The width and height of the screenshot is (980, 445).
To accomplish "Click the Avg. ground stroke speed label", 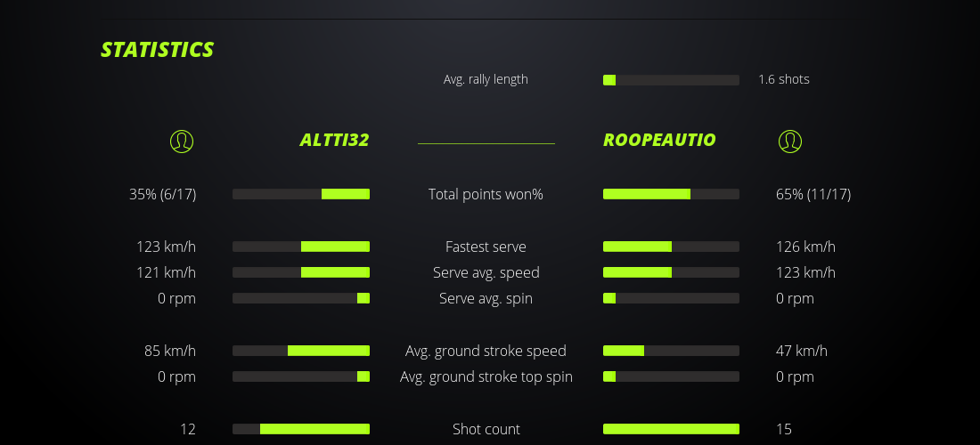I will pos(486,351).
